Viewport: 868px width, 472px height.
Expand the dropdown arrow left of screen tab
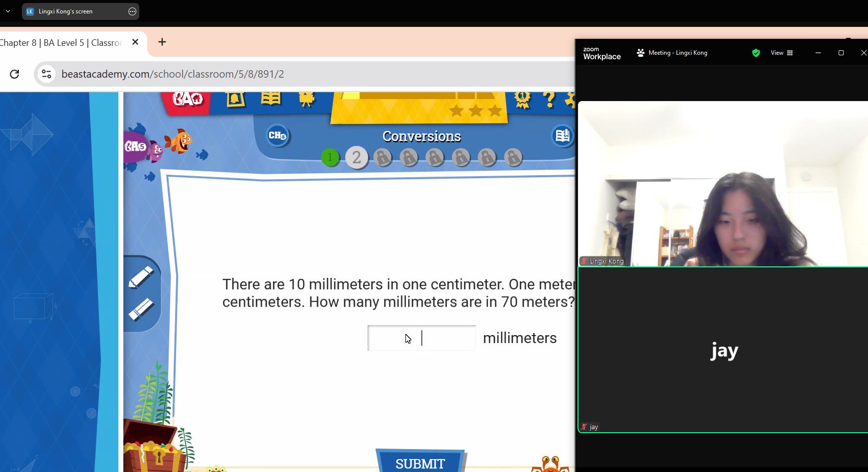pyautogui.click(x=8, y=11)
